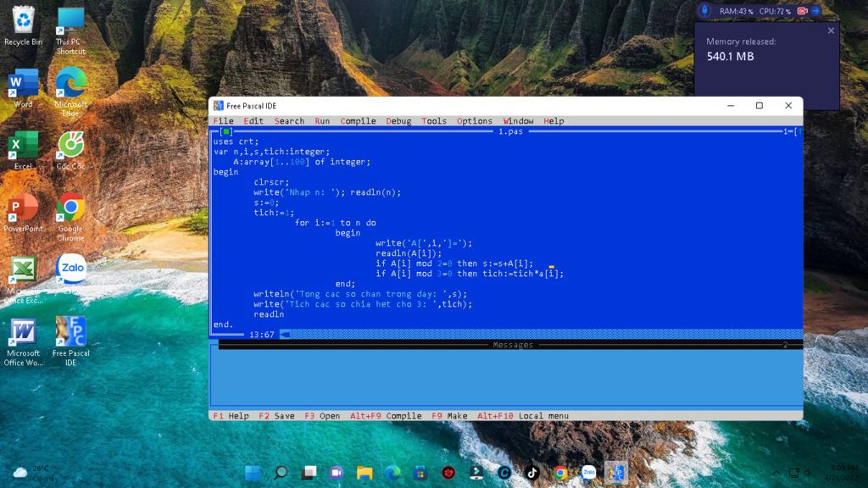This screenshot has height=488, width=868.
Task: Open Microsoft Store from the taskbar
Action: click(x=420, y=473)
